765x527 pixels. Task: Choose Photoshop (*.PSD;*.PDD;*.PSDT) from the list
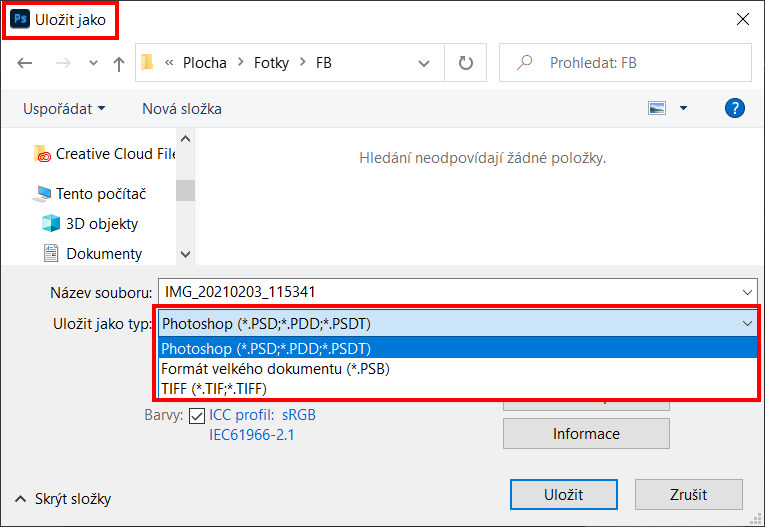pos(458,348)
